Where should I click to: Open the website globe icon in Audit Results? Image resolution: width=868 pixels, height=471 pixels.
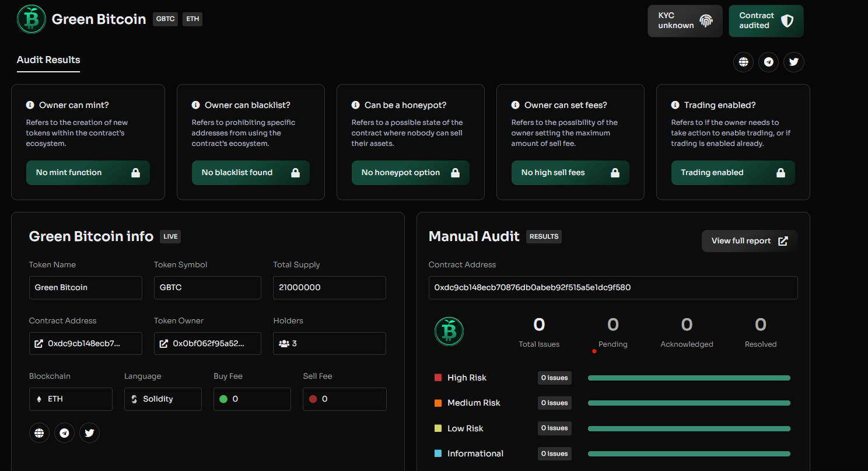pyautogui.click(x=743, y=62)
